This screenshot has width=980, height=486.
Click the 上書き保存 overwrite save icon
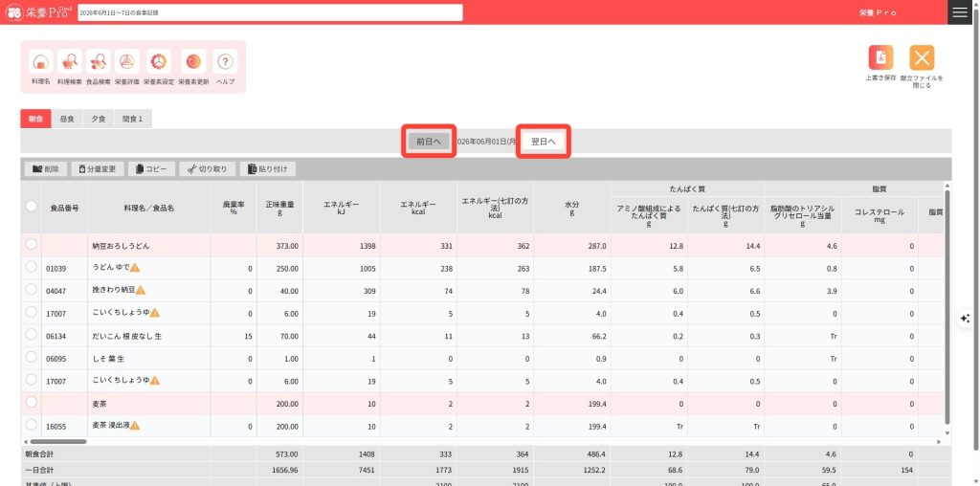[880, 57]
